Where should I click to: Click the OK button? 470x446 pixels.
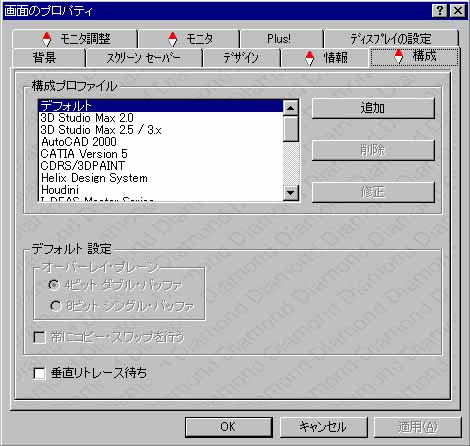click(228, 427)
